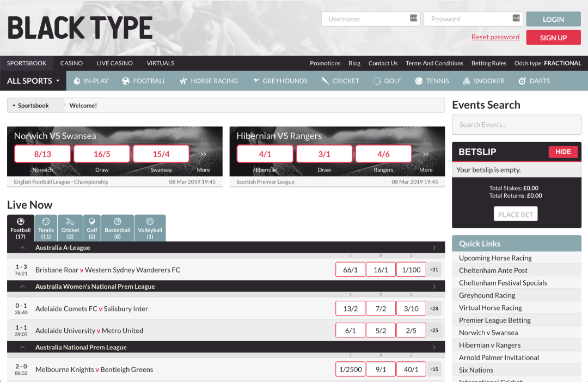Click the Search Events input box
The image size is (588, 382).
click(517, 125)
